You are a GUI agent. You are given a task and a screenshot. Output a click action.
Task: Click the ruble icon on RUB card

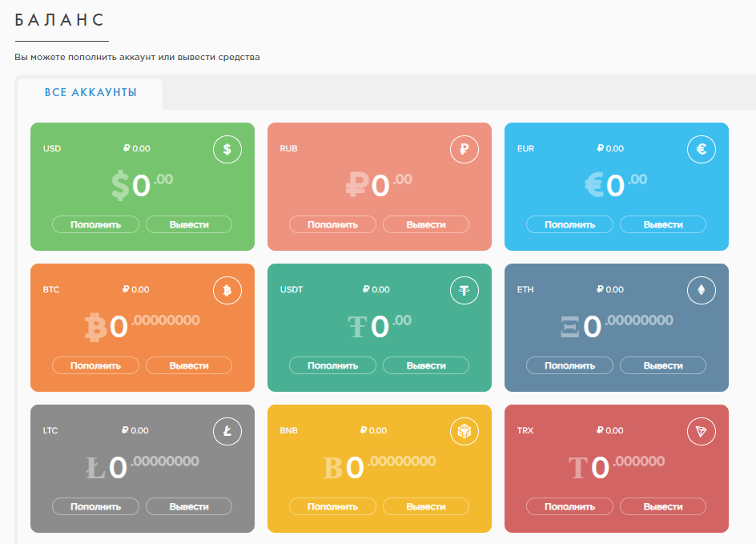464,149
